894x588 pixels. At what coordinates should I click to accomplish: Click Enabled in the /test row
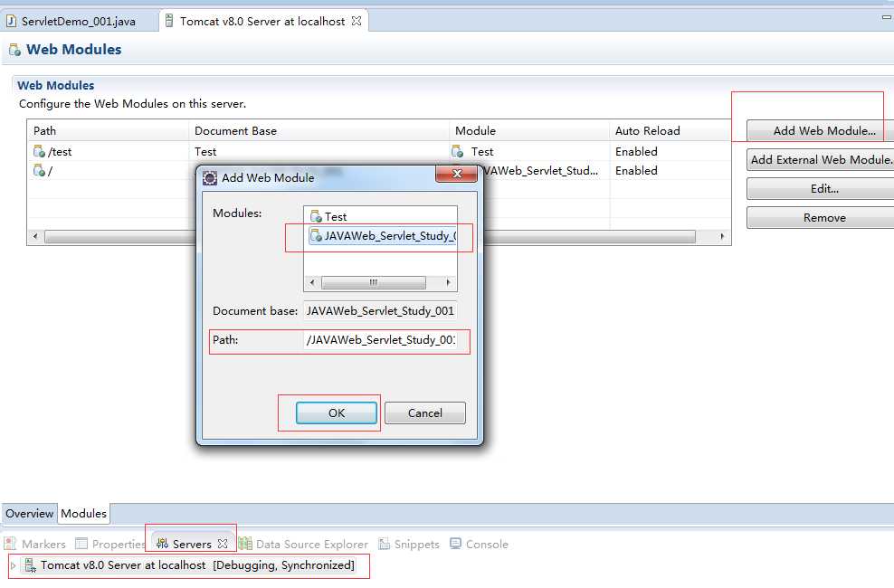pyautogui.click(x=636, y=152)
